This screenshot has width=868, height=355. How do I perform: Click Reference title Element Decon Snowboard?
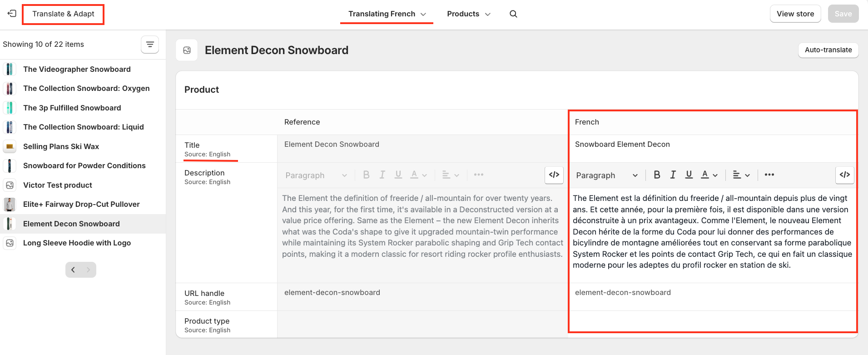tap(332, 145)
